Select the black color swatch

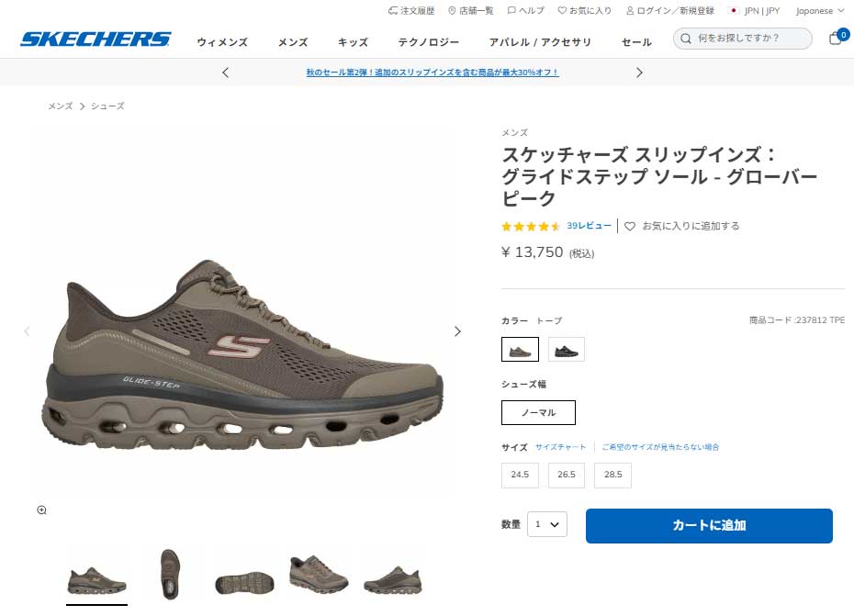click(567, 349)
